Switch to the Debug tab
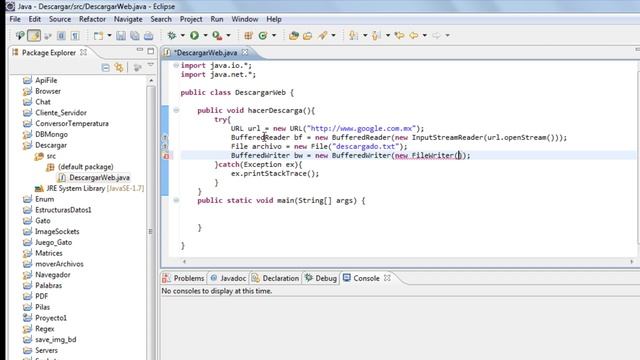The width and height of the screenshot is (640, 360). pyautogui.click(x=321, y=278)
